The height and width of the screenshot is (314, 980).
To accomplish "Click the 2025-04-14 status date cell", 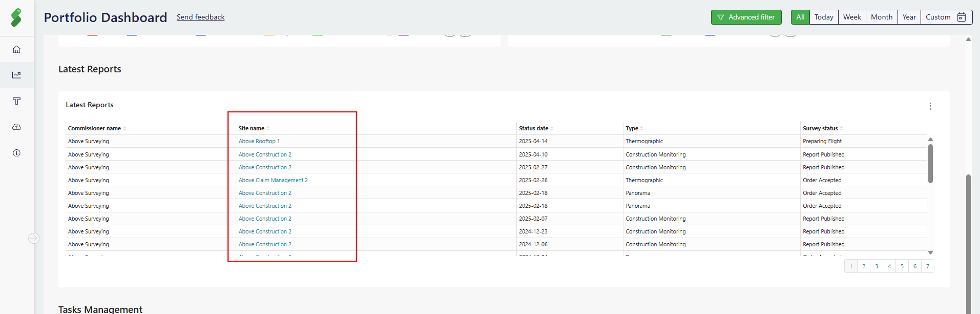I will coord(533,141).
